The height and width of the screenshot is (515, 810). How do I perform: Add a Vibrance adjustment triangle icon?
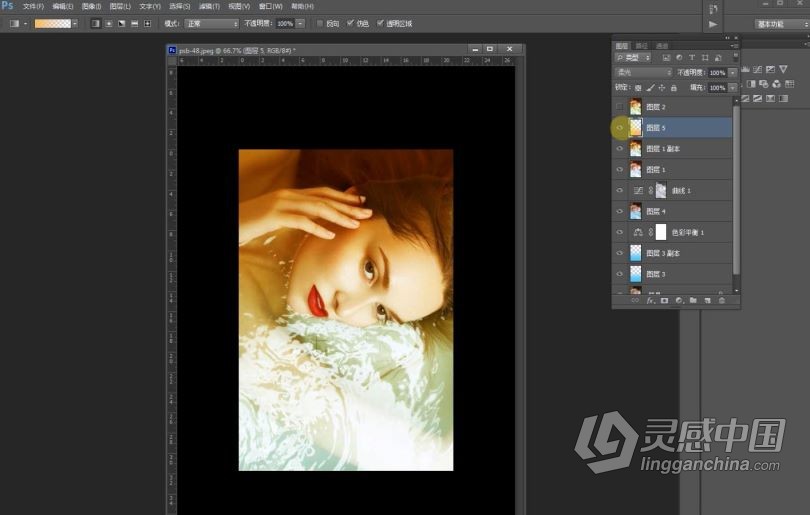pos(784,69)
